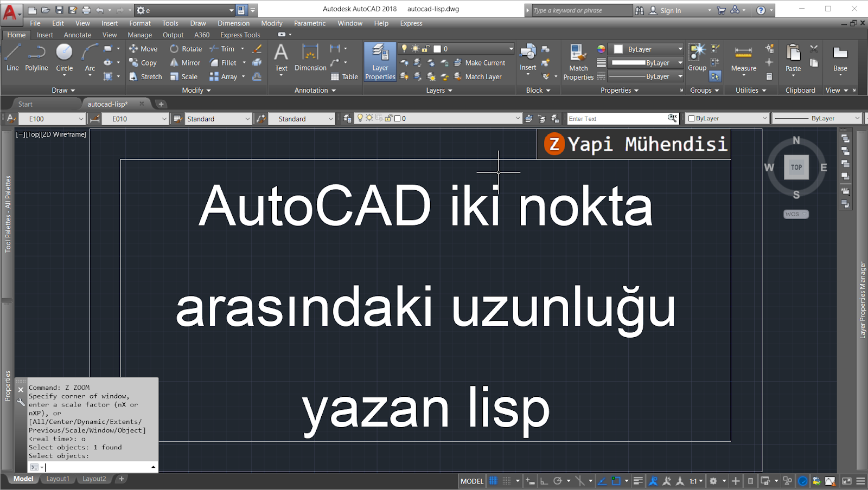This screenshot has height=490, width=868.
Task: Select the Line drawing tool
Action: pyautogui.click(x=12, y=57)
